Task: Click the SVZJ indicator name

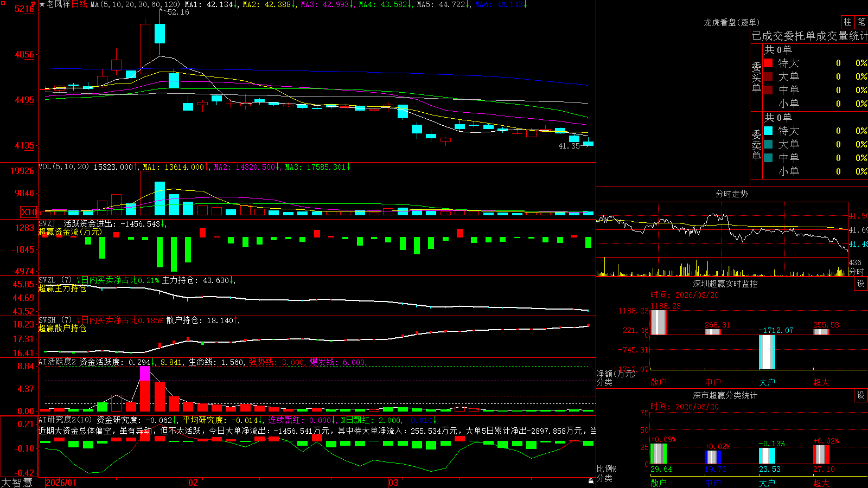Action: point(47,223)
